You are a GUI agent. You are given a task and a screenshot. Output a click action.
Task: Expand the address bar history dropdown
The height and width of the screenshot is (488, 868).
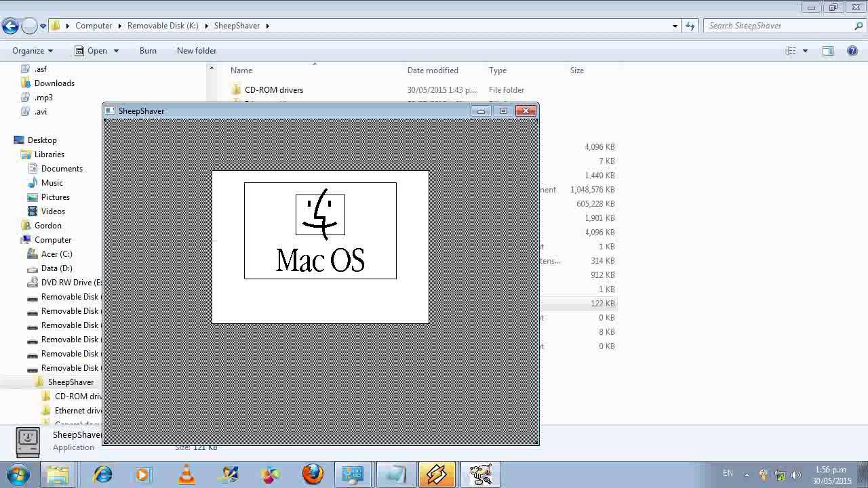tap(675, 26)
